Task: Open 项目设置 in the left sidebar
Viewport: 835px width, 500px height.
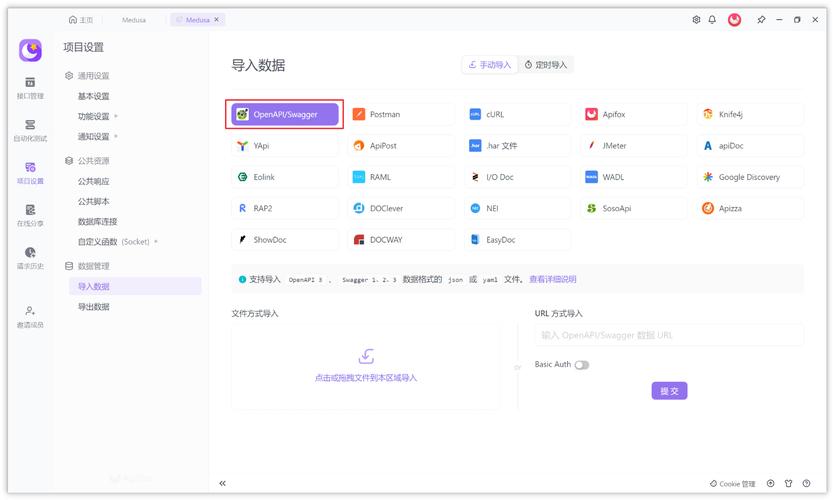Action: pos(30,174)
